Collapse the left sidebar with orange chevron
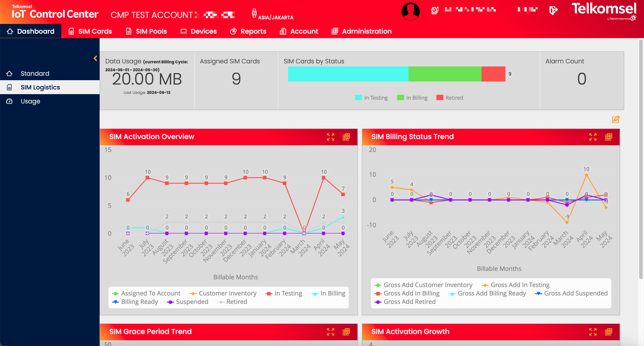This screenshot has height=346, width=644. click(95, 58)
